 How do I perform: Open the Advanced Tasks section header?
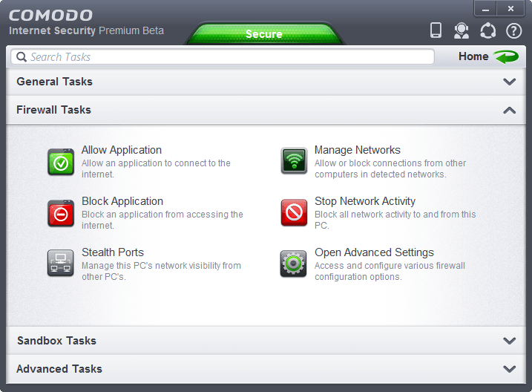tap(266, 369)
